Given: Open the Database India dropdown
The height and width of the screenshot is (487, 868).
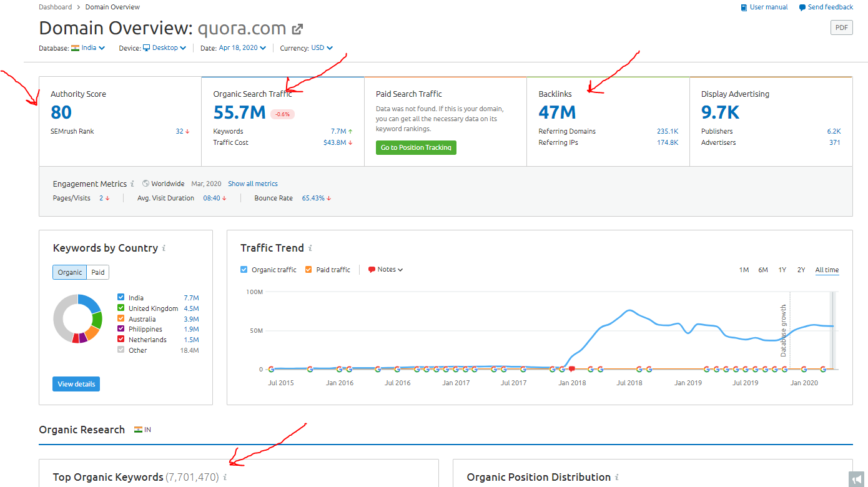Looking at the screenshot, I should (x=93, y=47).
